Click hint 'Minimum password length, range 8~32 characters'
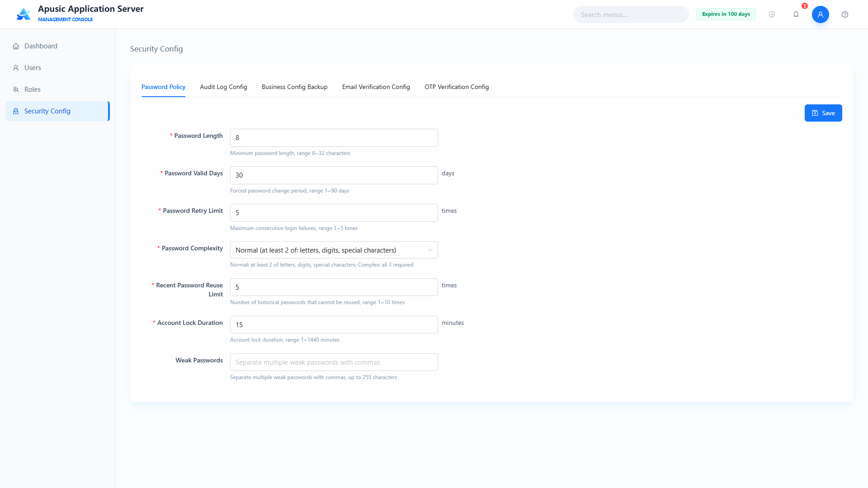 point(290,153)
